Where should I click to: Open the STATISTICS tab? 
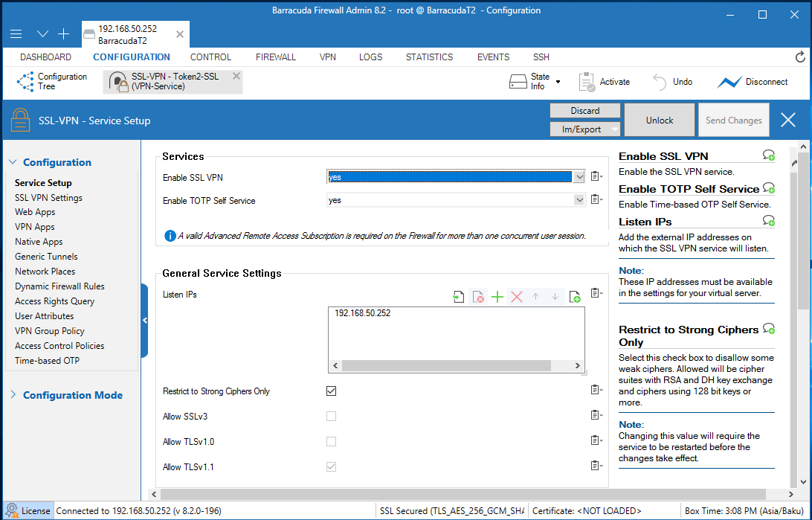pyautogui.click(x=429, y=57)
